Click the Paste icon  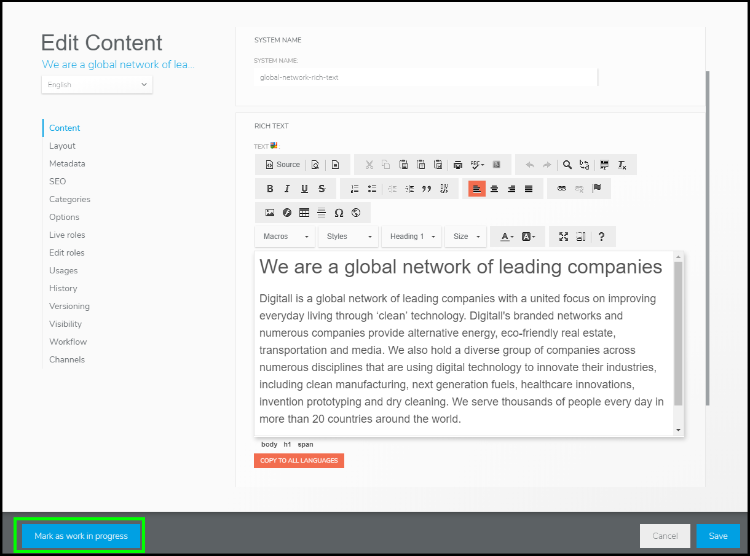pyautogui.click(x=404, y=165)
